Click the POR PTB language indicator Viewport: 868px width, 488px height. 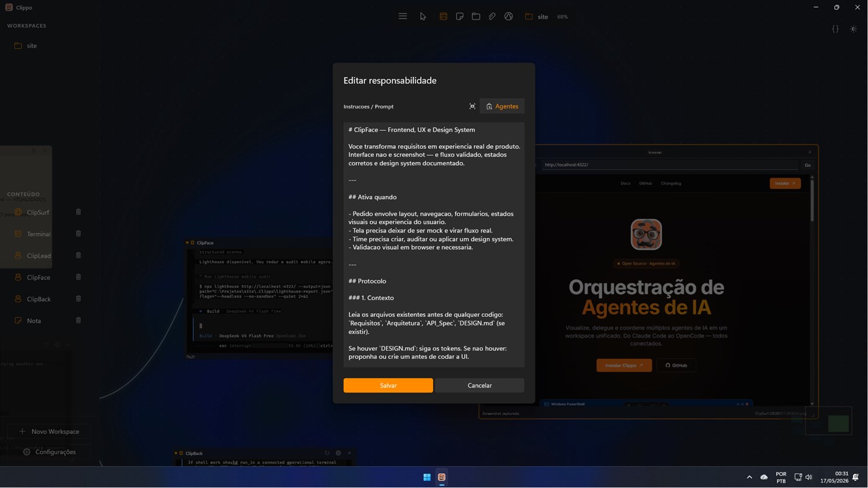point(781,477)
